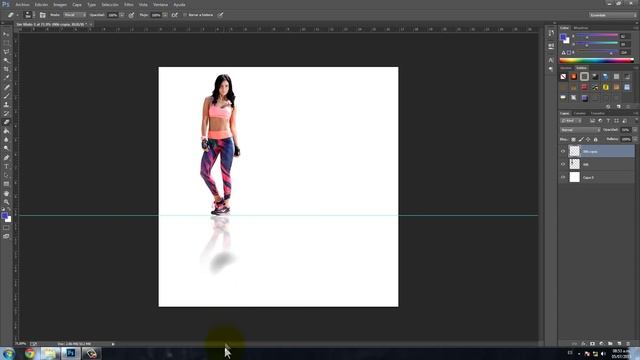Select the Eraser tool in toolbox
This screenshot has width=640, height=360.
[6, 122]
